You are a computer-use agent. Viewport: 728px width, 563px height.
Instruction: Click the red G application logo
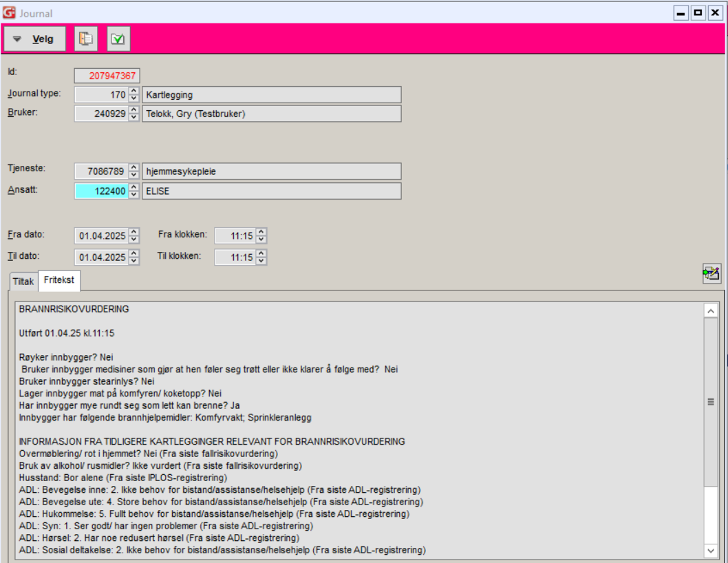(9, 12)
